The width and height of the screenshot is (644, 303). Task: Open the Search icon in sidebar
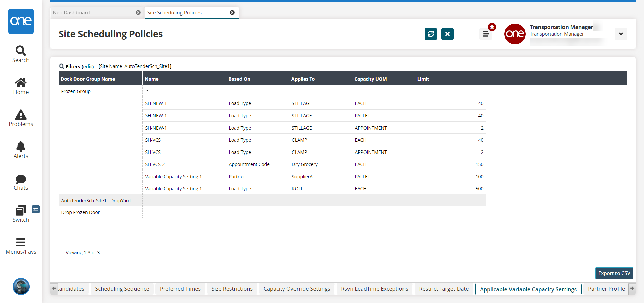[21, 51]
